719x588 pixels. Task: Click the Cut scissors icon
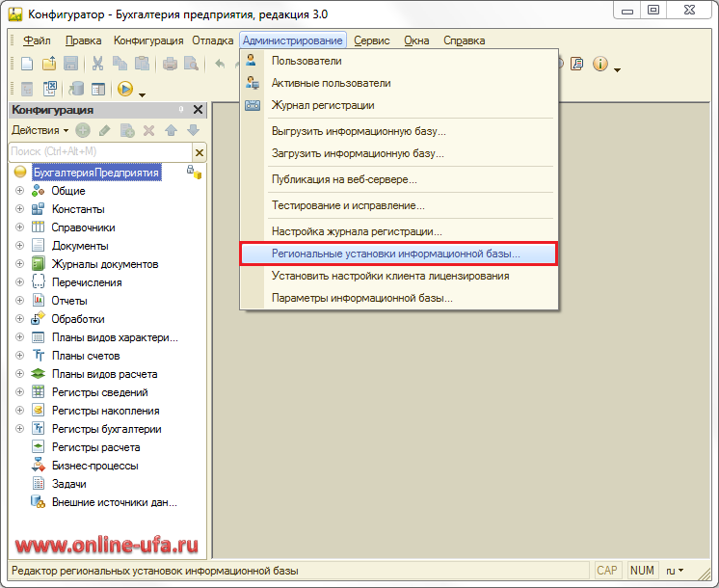(x=97, y=64)
